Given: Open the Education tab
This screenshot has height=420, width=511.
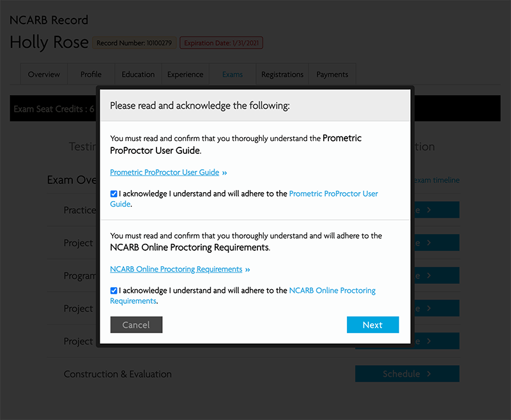Looking at the screenshot, I should click(x=138, y=75).
